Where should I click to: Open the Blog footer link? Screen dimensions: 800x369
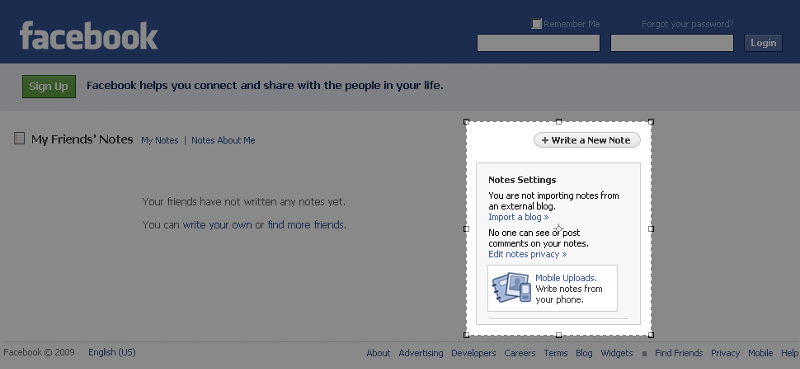584,353
